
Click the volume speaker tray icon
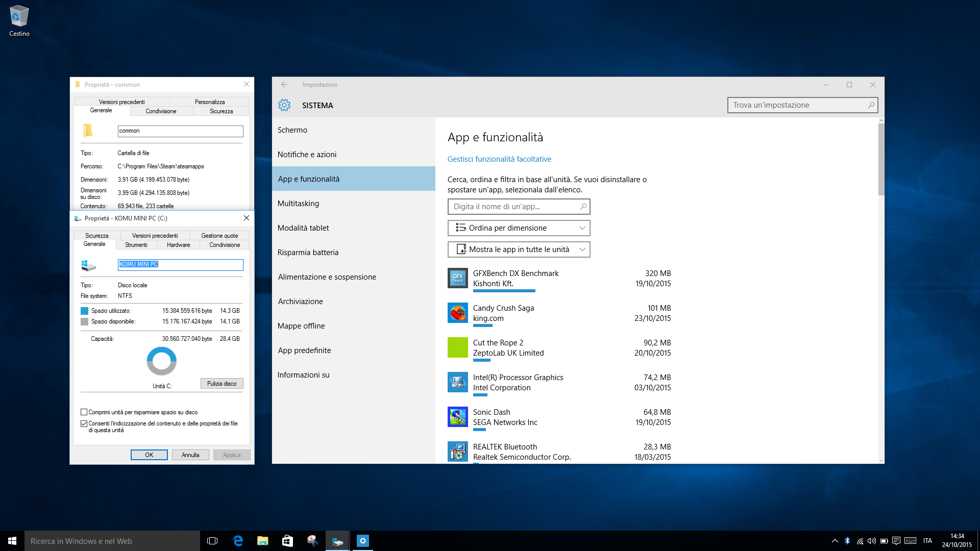click(872, 541)
